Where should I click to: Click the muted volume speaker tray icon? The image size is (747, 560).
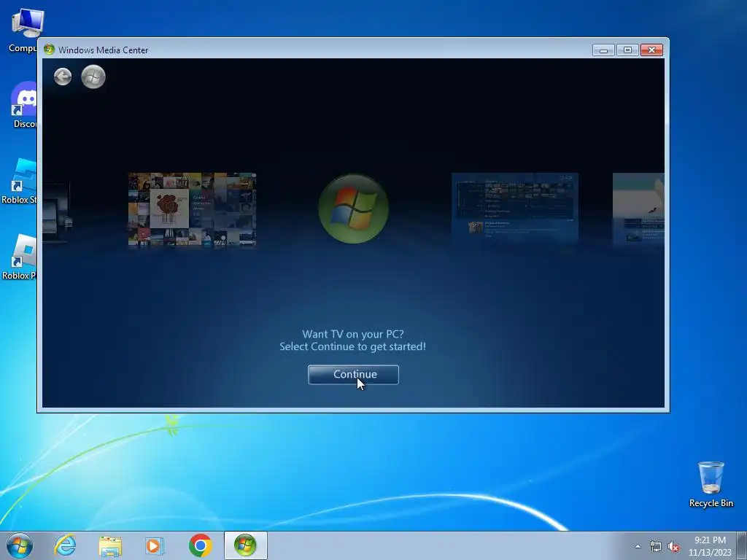click(x=673, y=547)
